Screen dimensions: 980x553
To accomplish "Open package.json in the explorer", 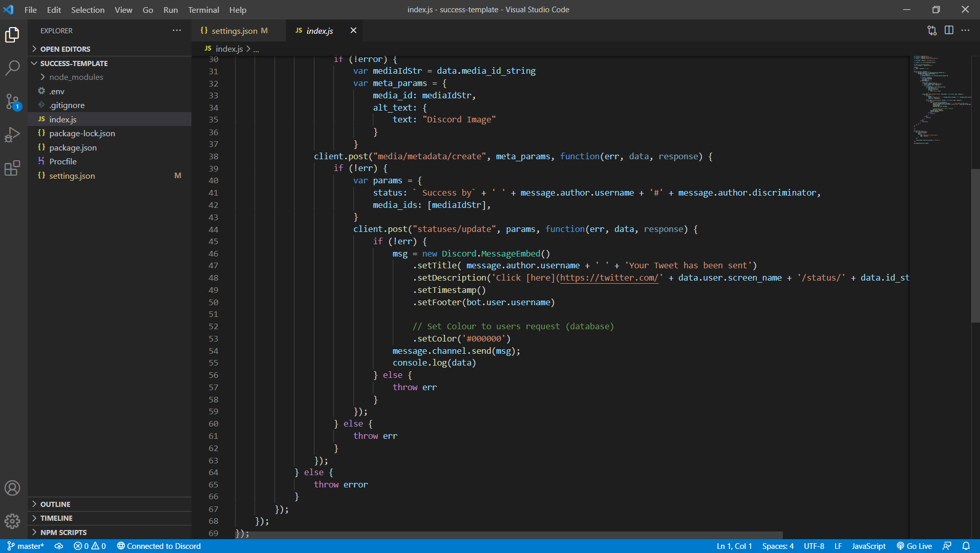I will point(110,147).
